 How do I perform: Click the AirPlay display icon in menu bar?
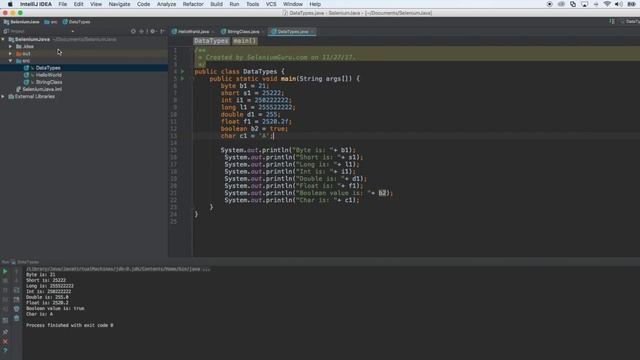[x=584, y=4]
